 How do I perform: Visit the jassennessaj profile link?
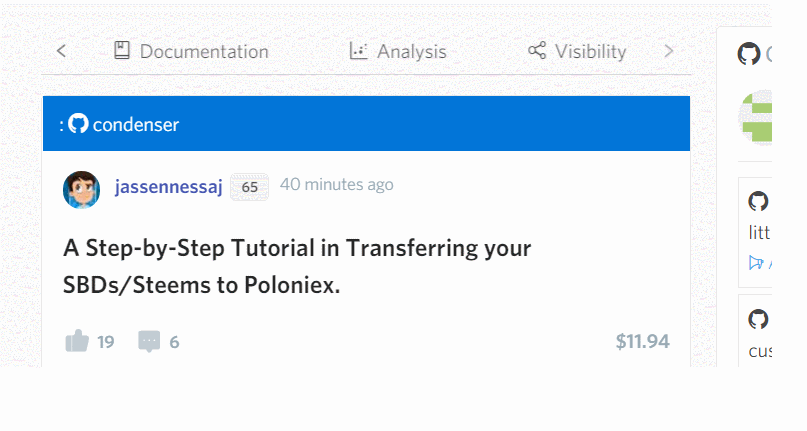[x=168, y=186]
